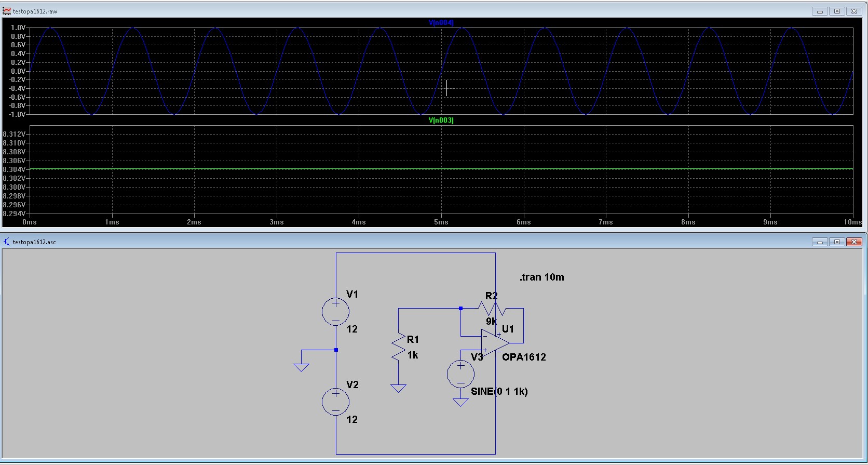Click the V(n004) trace label
The image size is (868, 465).
tap(441, 22)
